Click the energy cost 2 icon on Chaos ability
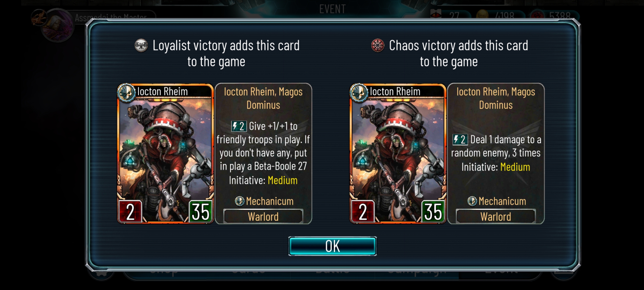The height and width of the screenshot is (290, 644). (x=460, y=139)
